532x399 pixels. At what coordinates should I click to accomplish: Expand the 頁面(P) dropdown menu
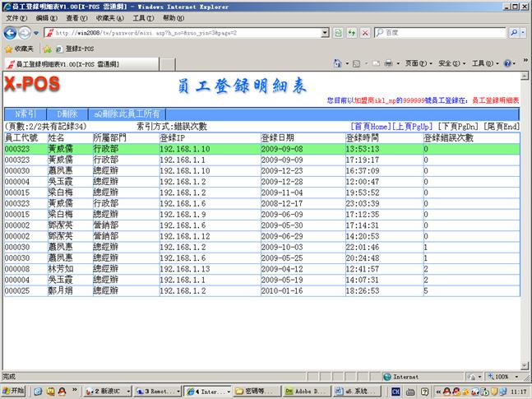coord(417,63)
